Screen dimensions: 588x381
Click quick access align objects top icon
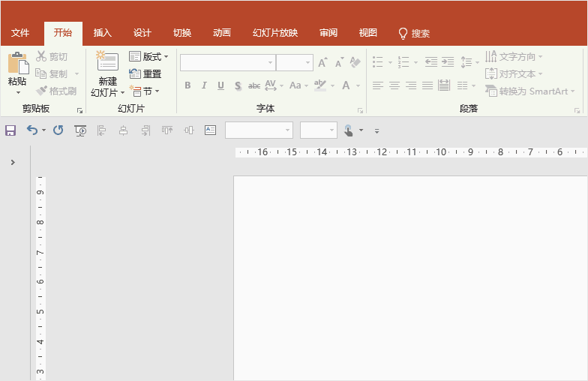tap(167, 130)
